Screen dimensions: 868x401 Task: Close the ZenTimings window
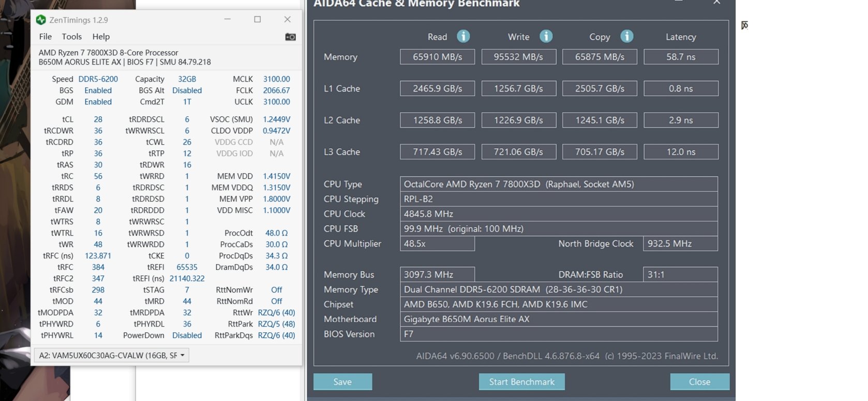pos(287,20)
